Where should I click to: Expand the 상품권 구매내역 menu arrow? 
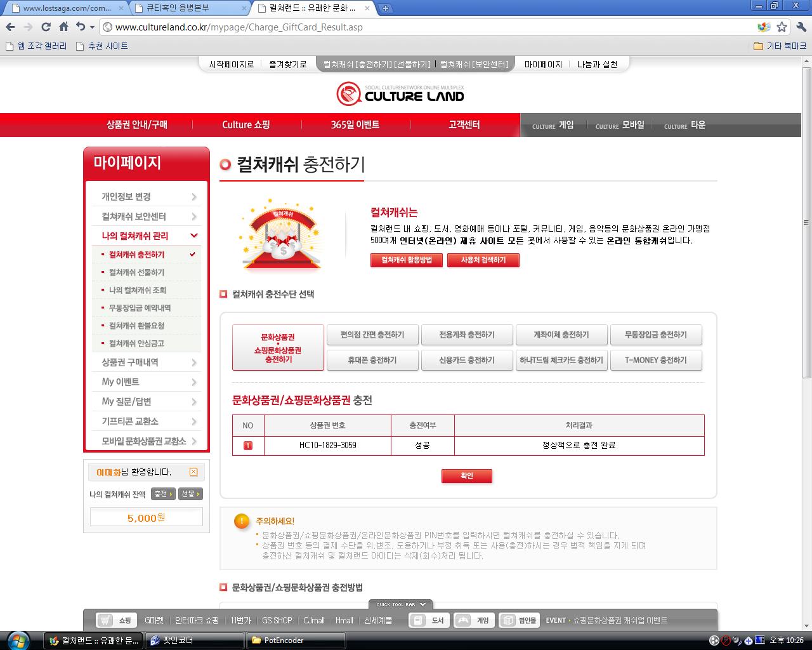click(194, 362)
